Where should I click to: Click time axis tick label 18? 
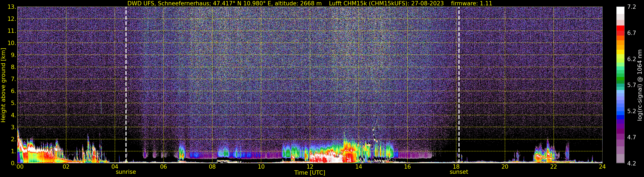(456, 167)
